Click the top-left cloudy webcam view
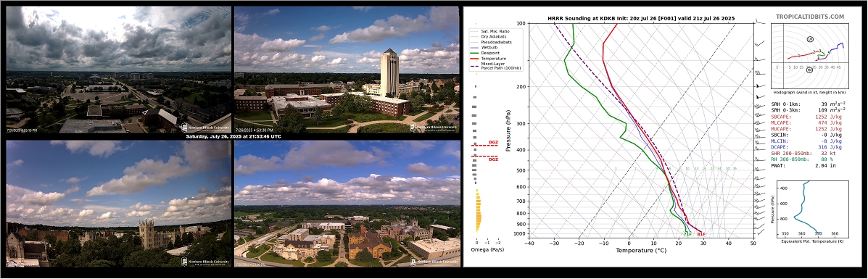 click(x=118, y=70)
